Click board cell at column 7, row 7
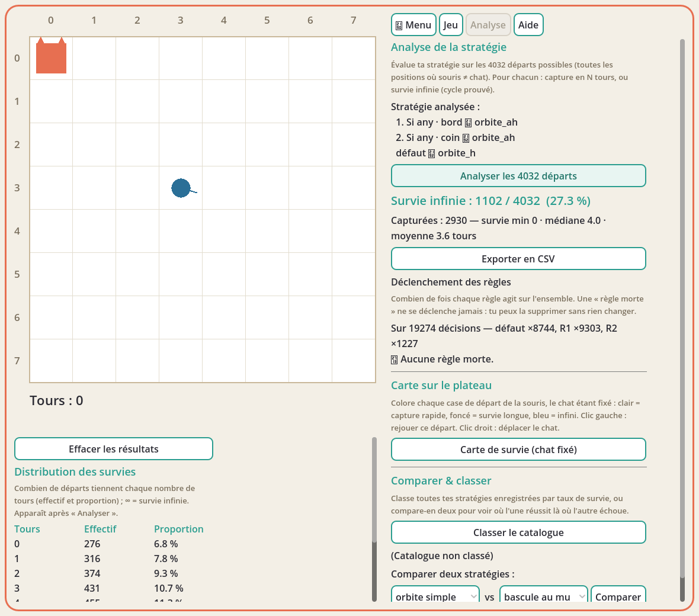 [x=354, y=361]
